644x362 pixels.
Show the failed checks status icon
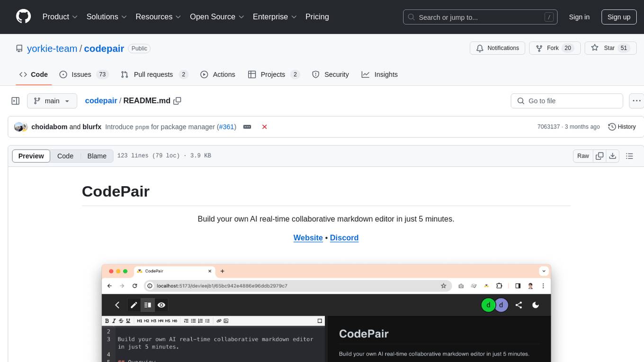point(265,127)
